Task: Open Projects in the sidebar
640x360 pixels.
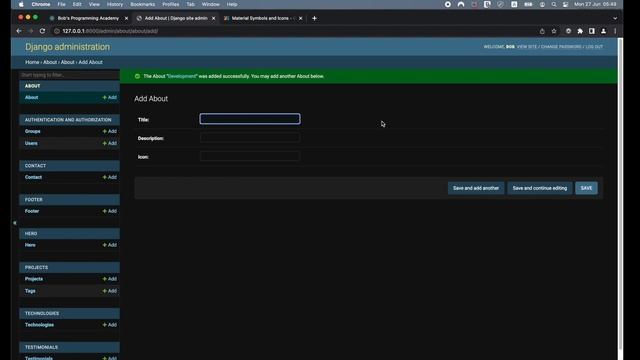Action: 34,279
